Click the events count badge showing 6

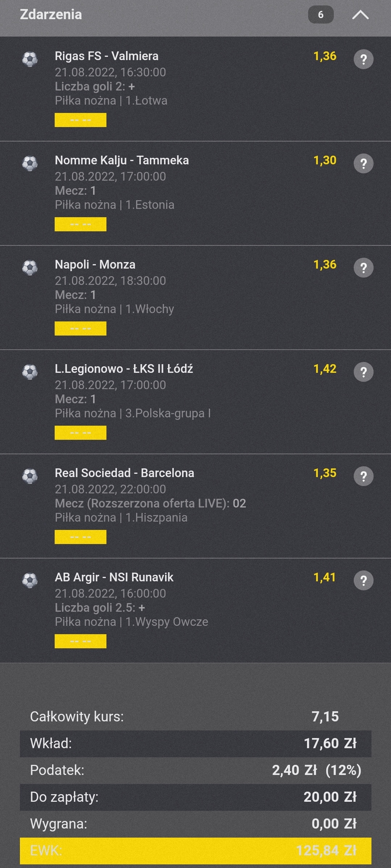[x=321, y=15]
